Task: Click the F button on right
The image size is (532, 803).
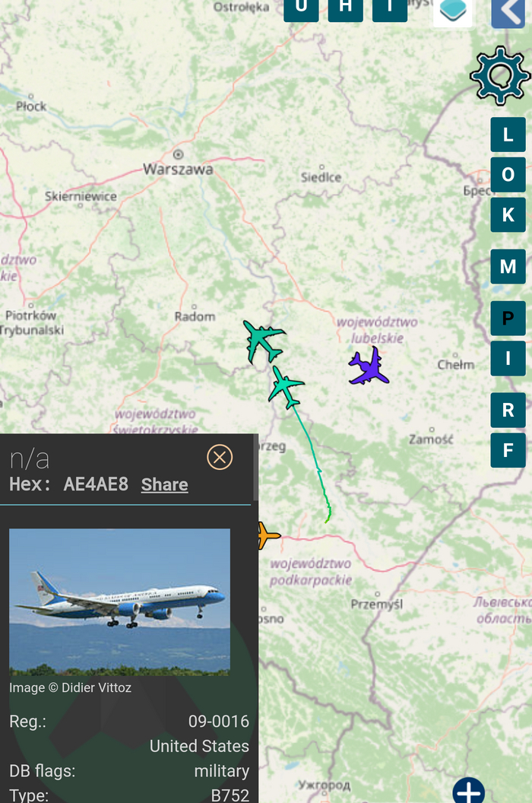Action: click(508, 450)
